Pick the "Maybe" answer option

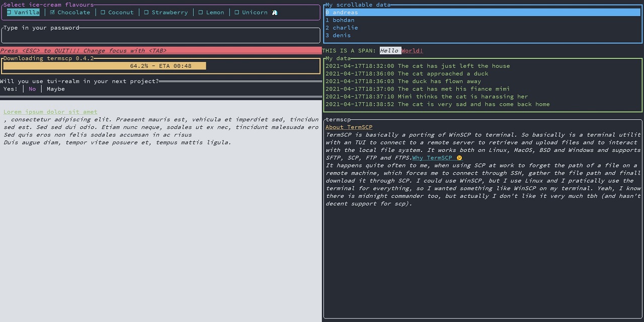56,89
